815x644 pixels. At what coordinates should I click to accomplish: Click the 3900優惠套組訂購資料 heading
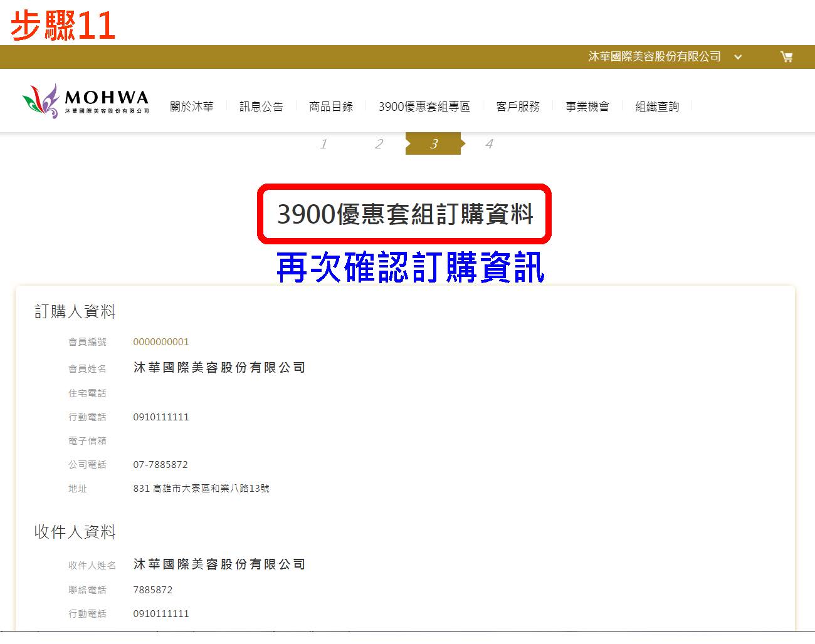tap(405, 214)
